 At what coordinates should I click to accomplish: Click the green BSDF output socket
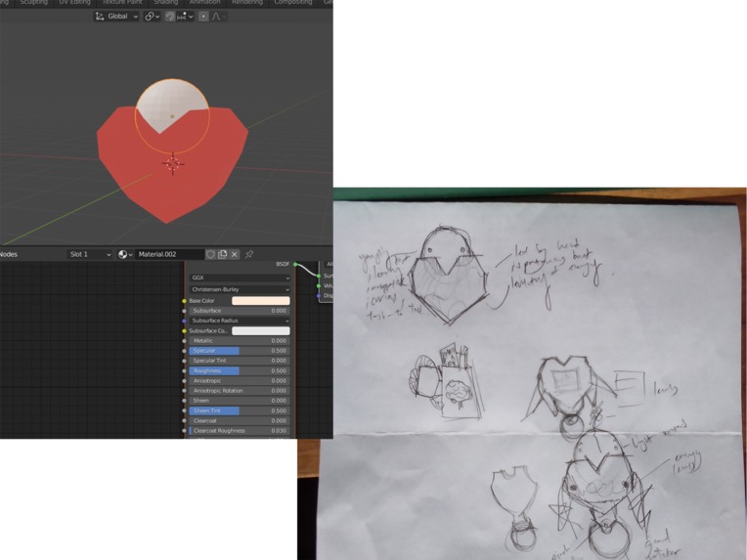295,264
